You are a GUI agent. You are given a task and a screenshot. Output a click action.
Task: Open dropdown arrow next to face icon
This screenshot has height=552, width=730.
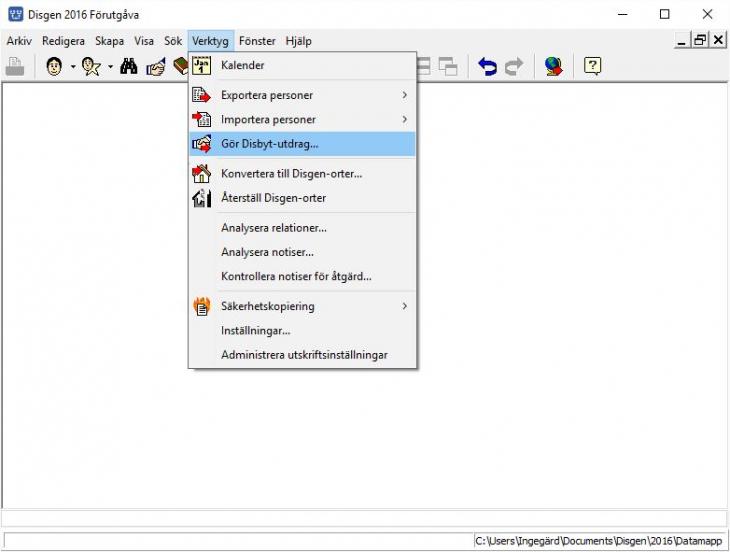73,67
